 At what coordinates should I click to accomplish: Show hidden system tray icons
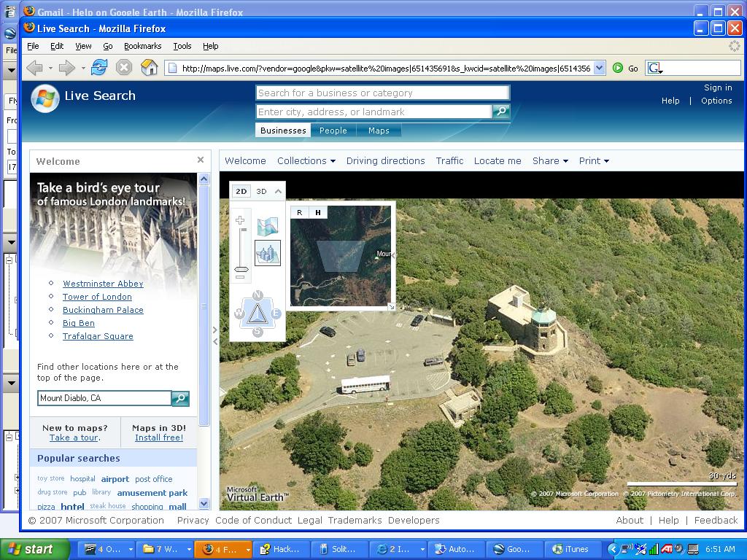point(613,549)
